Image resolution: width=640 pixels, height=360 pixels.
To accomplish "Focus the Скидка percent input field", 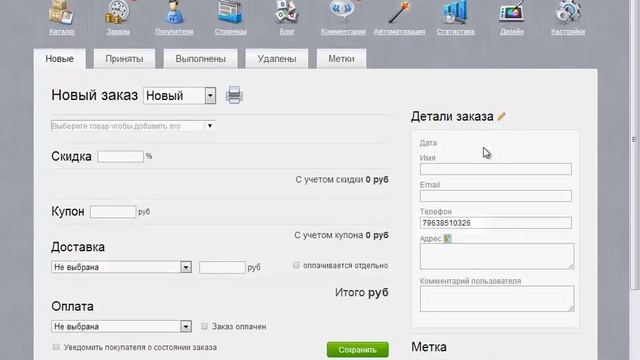I will [120, 156].
